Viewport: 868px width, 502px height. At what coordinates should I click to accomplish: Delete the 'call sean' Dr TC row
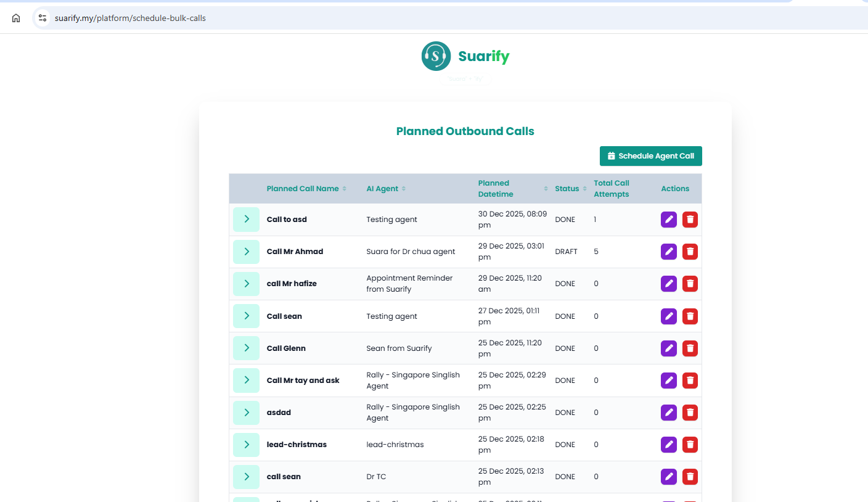690,477
